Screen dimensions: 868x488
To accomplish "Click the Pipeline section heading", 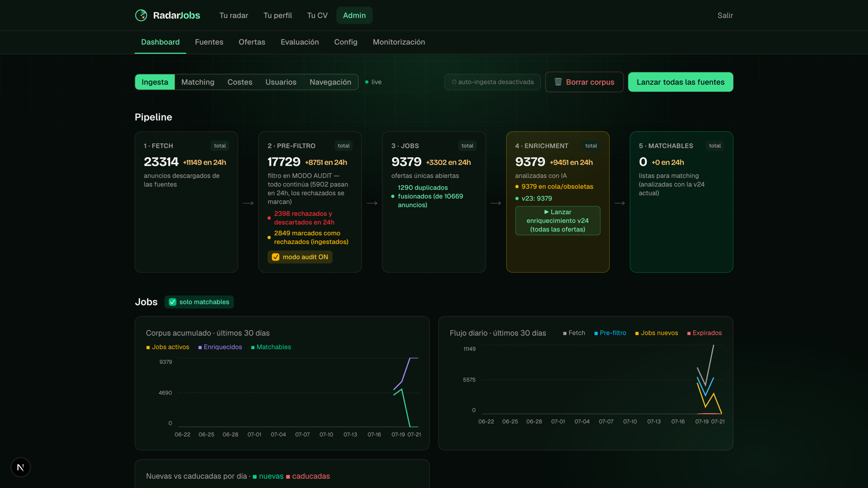I will pos(154,117).
